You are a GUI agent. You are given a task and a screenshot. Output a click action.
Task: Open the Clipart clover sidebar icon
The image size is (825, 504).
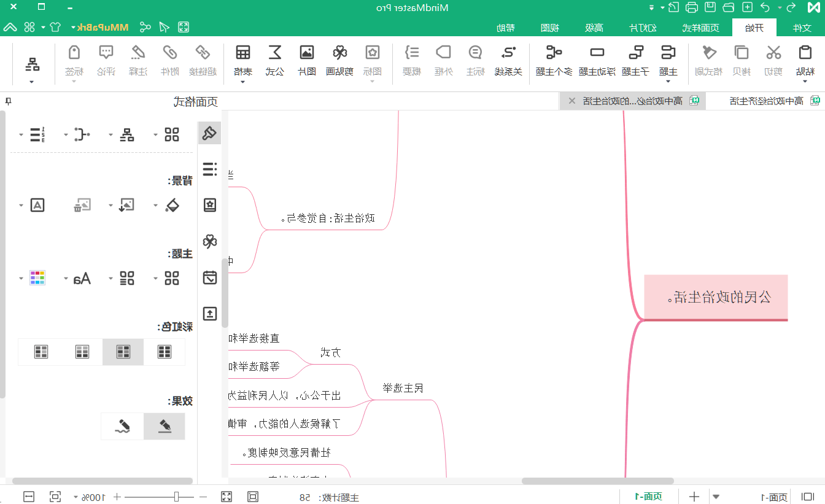point(210,241)
